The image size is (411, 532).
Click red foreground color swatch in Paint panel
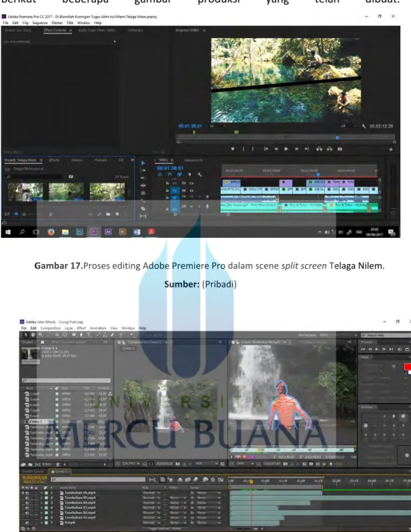407,367
